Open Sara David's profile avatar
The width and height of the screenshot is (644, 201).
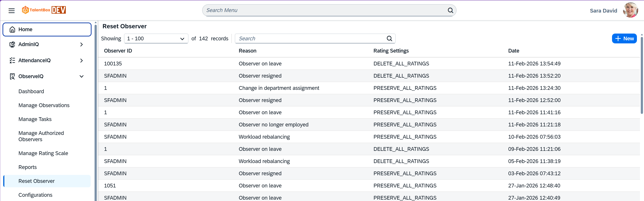pos(630,10)
